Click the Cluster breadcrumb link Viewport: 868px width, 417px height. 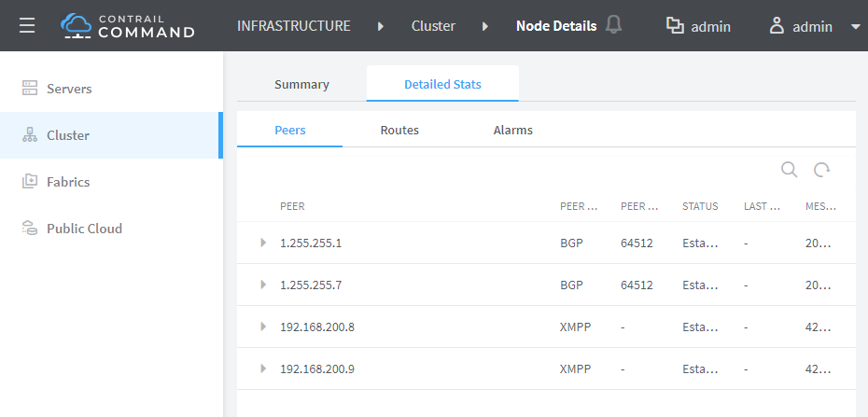click(433, 26)
